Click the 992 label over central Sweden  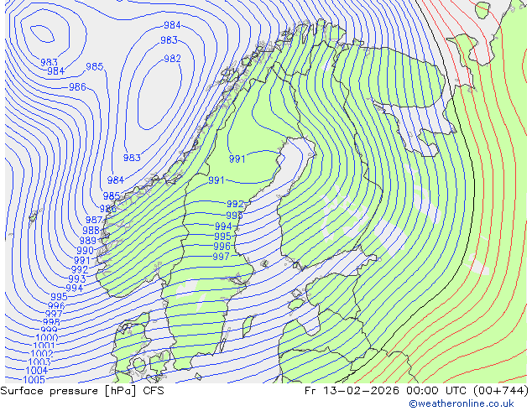tap(235, 204)
